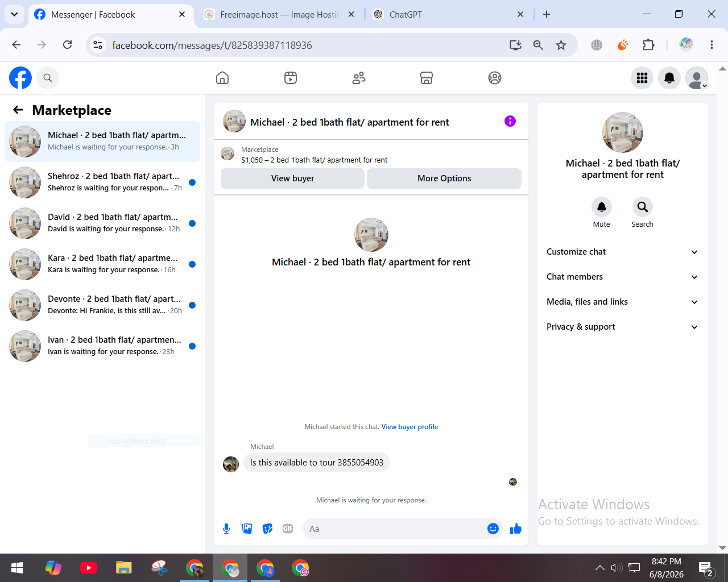Viewport: 728px width, 582px height.
Task: Open YouTube app from taskbar
Action: (89, 568)
